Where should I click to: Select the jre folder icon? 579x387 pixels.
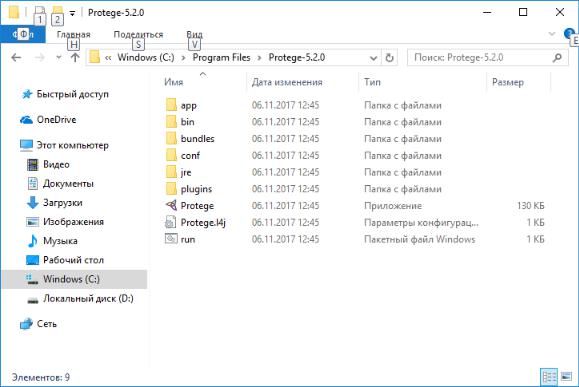click(171, 172)
